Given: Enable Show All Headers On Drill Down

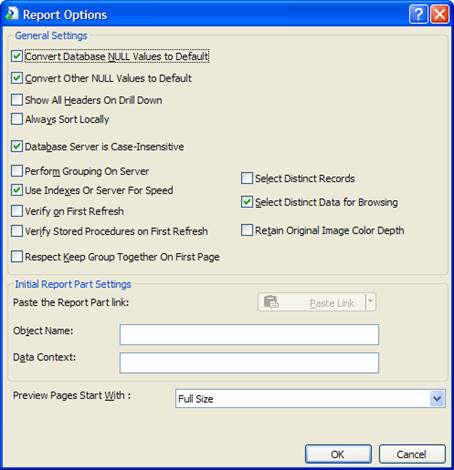Looking at the screenshot, I should (x=17, y=100).
